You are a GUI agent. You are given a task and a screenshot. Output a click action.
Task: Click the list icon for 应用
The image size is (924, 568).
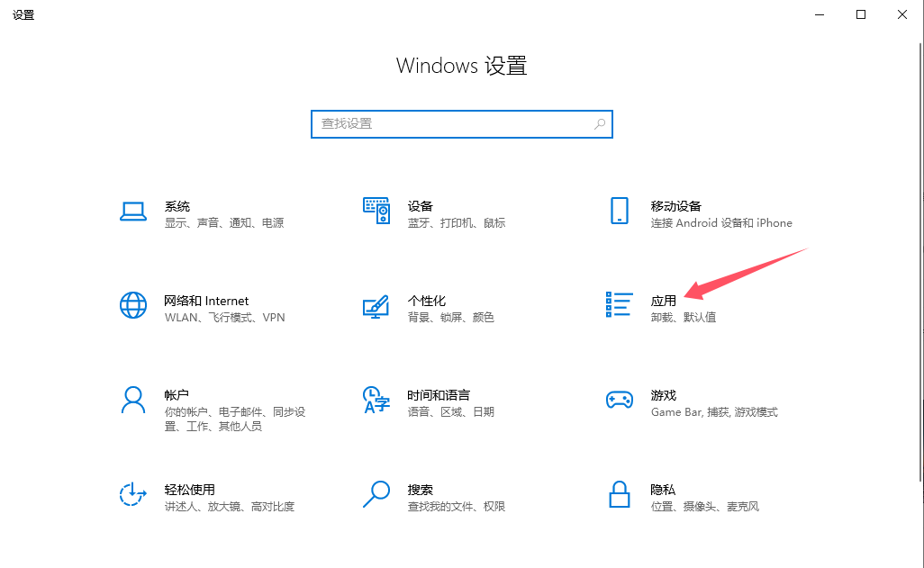(x=620, y=304)
